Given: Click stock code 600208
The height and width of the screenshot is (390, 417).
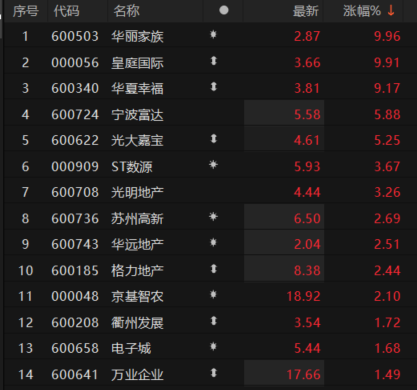Looking at the screenshot, I should (x=75, y=323).
